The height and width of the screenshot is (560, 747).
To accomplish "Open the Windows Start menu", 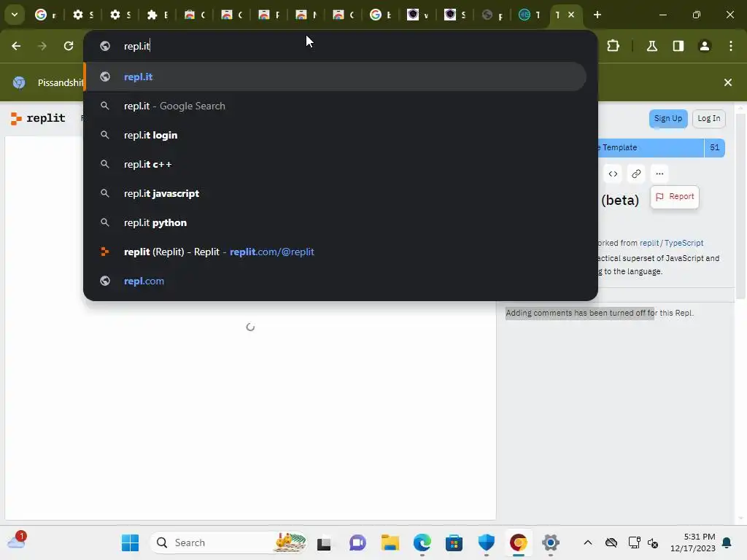I will click(130, 542).
